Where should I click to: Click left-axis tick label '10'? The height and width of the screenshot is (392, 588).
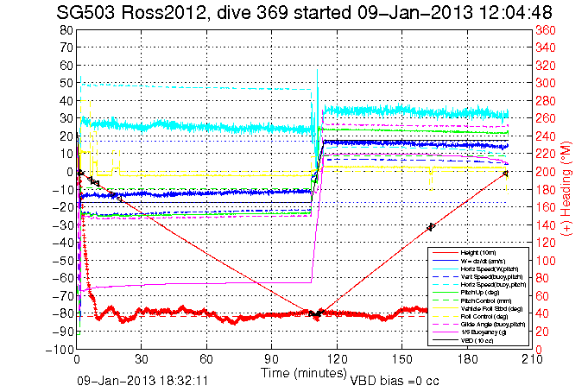coord(66,154)
